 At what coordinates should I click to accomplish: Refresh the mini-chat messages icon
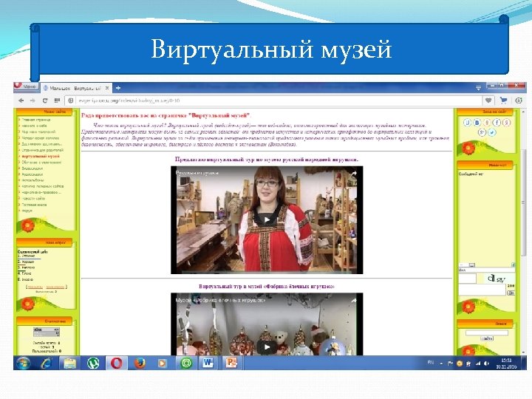pyautogui.click(x=513, y=265)
